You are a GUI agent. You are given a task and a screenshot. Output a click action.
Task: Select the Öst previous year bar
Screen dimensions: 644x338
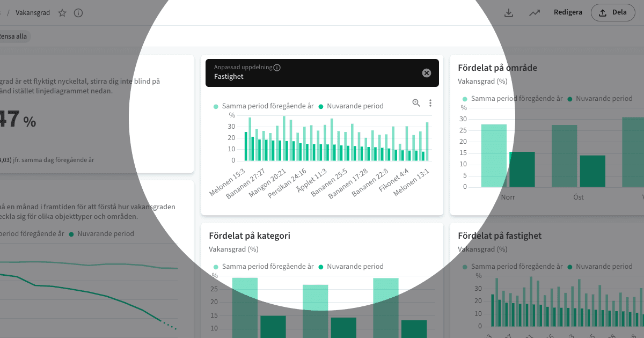(565, 156)
